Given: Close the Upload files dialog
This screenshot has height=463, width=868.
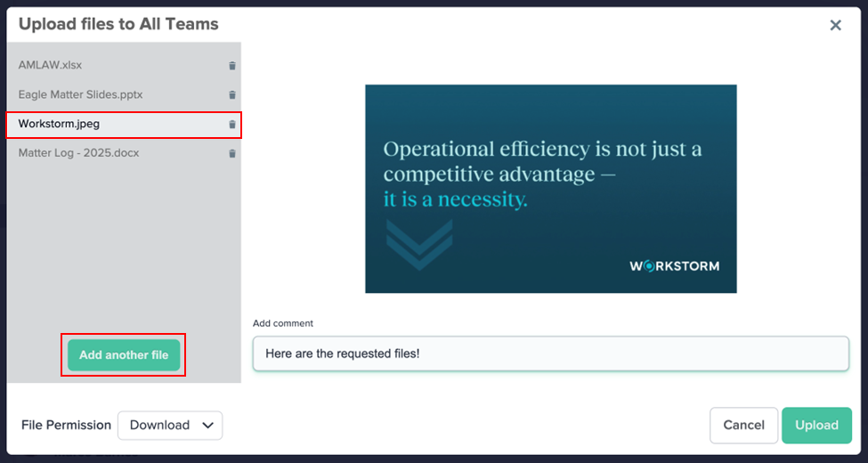Looking at the screenshot, I should click(x=835, y=25).
